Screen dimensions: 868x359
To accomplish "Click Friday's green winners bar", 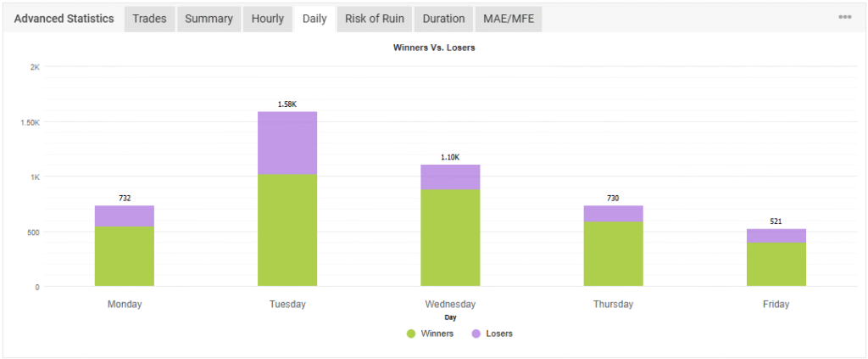I will [x=776, y=264].
